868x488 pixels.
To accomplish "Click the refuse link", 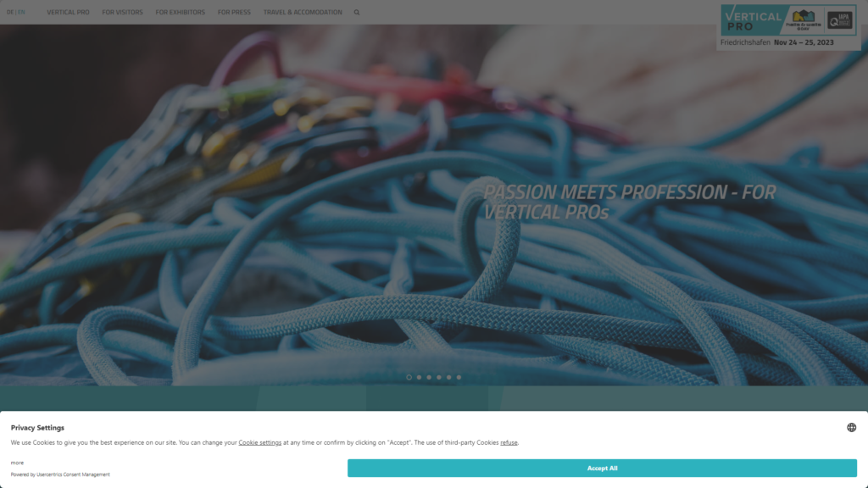I will pyautogui.click(x=509, y=442).
